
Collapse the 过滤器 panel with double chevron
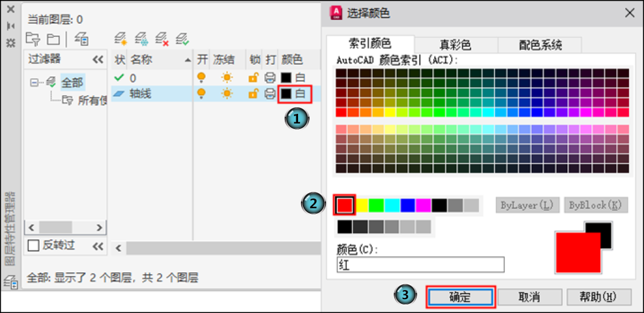click(x=97, y=59)
